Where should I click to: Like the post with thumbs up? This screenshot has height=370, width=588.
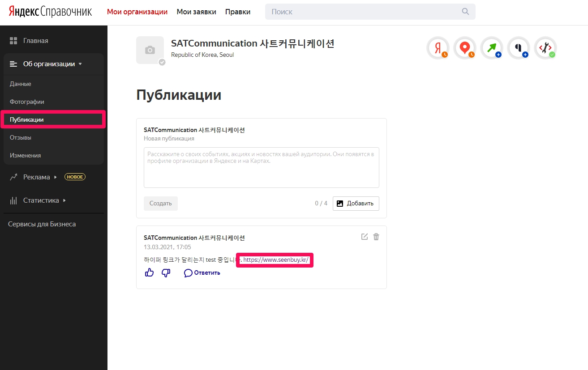pyautogui.click(x=150, y=272)
